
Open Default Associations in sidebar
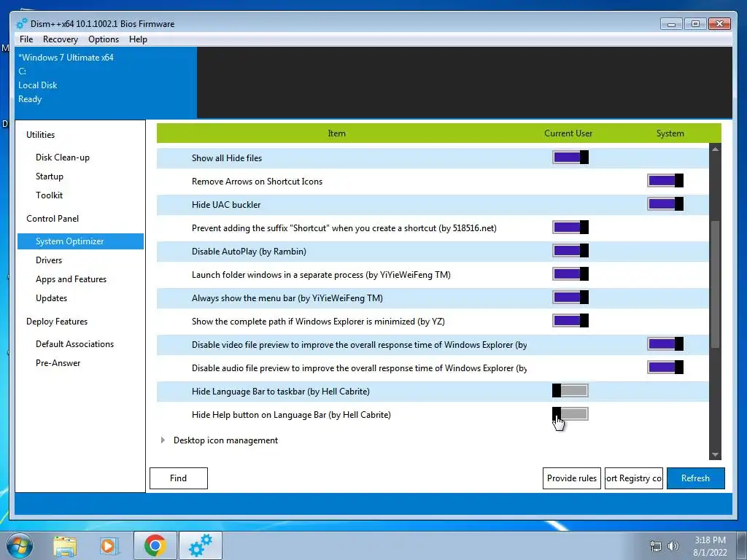click(75, 344)
